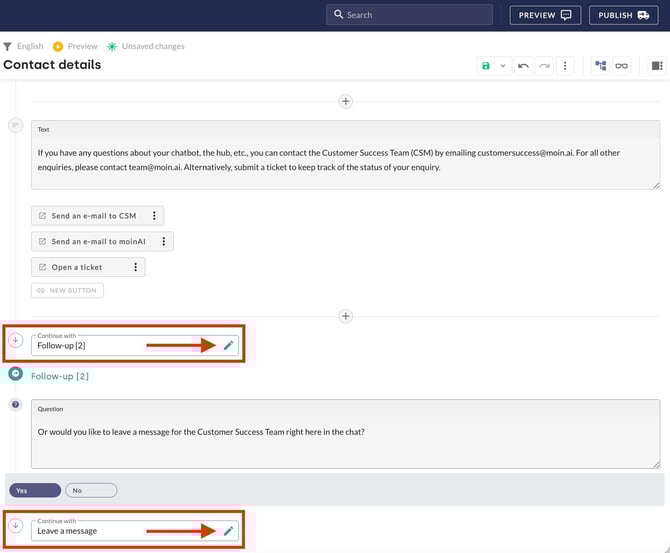Select the No answer pill
This screenshot has width=670, height=553.
[91, 490]
